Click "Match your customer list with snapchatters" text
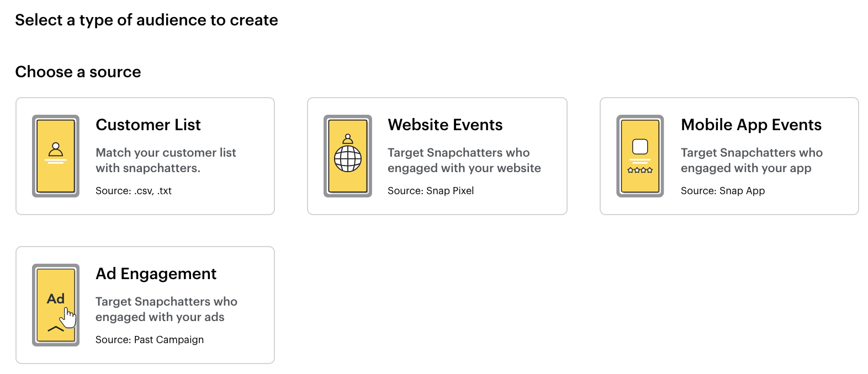Screen dimensions: 868x374 166,160
